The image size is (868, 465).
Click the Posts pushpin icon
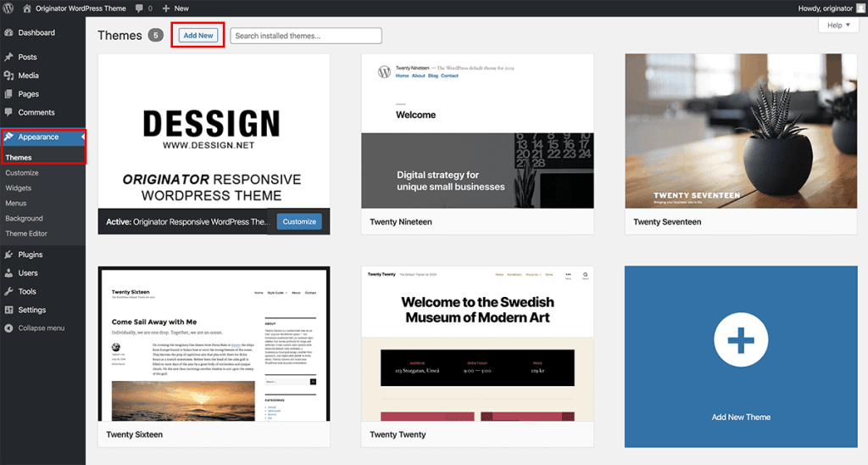[8, 57]
